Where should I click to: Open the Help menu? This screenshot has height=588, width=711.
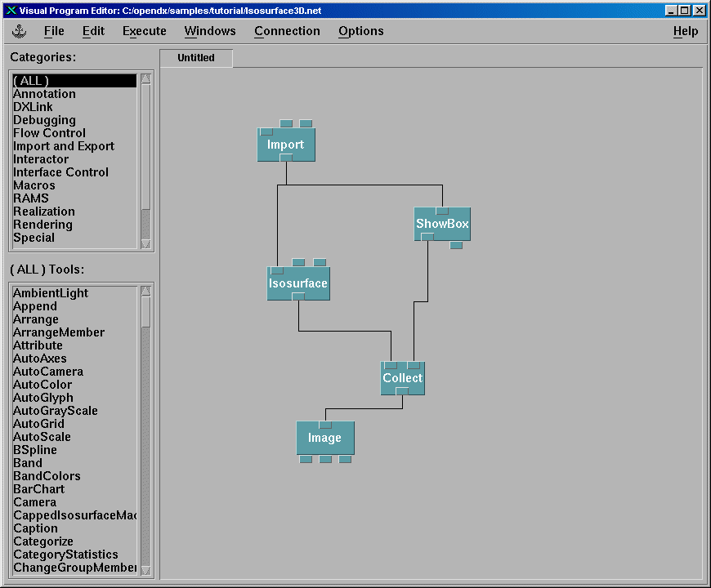pos(685,31)
